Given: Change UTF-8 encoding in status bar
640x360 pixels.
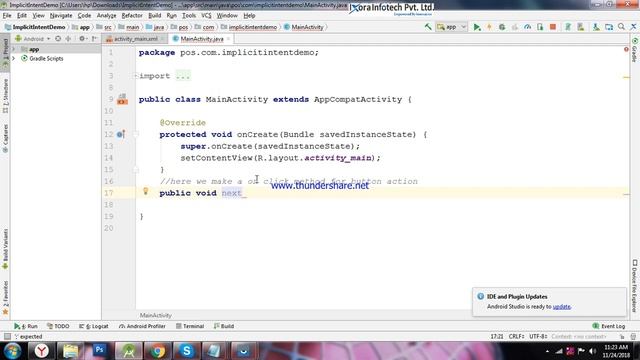Looking at the screenshot, I should (x=538, y=336).
